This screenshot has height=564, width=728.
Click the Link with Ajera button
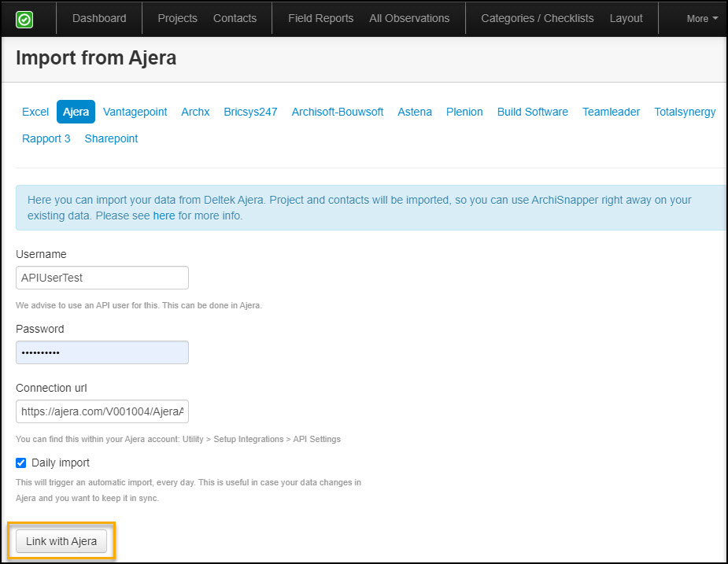[61, 541]
